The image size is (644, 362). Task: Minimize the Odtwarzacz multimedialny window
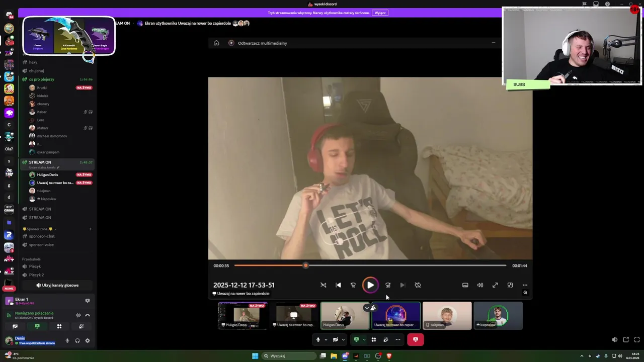pos(493,43)
